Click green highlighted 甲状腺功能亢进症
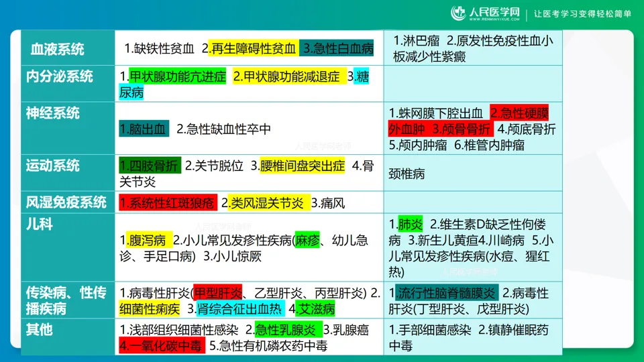Screen dimensions: 644x362 click(x=177, y=76)
